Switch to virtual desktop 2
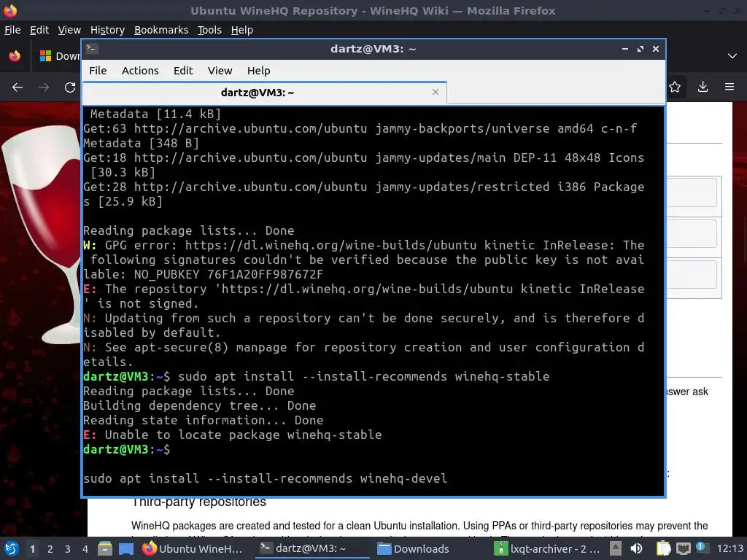747x560 pixels. [x=50, y=549]
